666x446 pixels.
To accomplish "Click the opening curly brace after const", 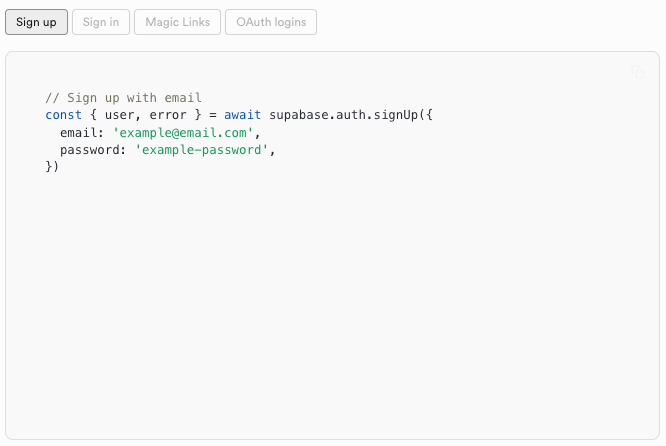I will [94, 115].
